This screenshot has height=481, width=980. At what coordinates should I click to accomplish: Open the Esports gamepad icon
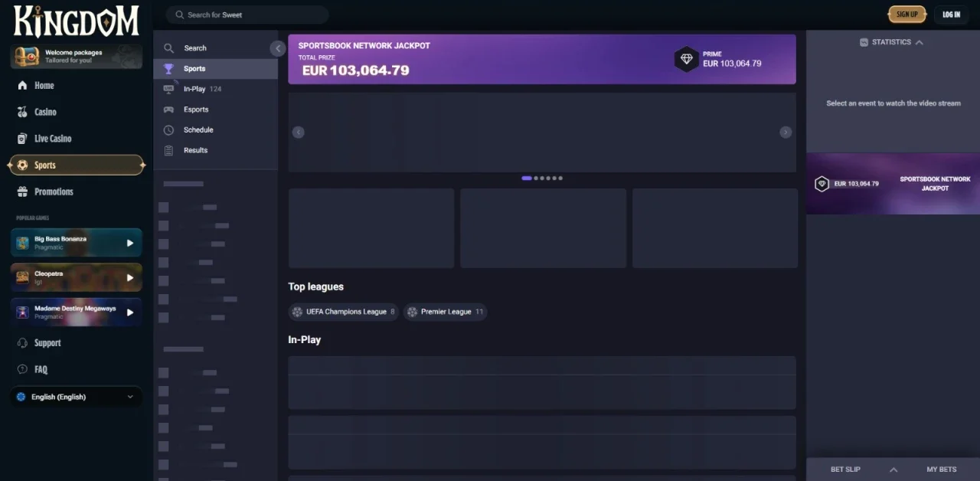pyautogui.click(x=168, y=110)
